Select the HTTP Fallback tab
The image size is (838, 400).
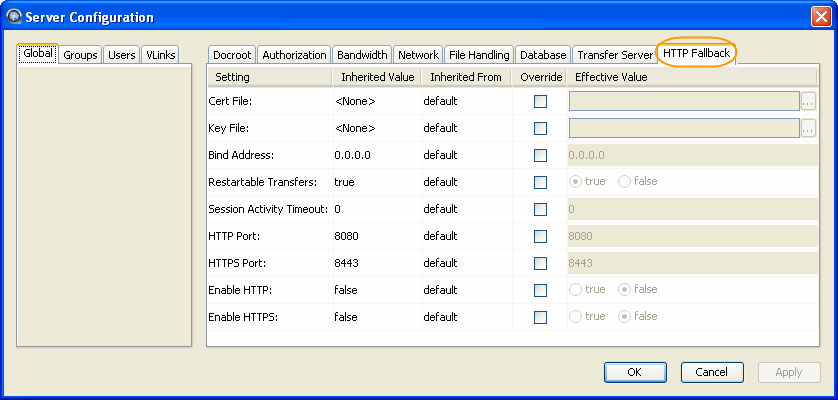tap(696, 53)
